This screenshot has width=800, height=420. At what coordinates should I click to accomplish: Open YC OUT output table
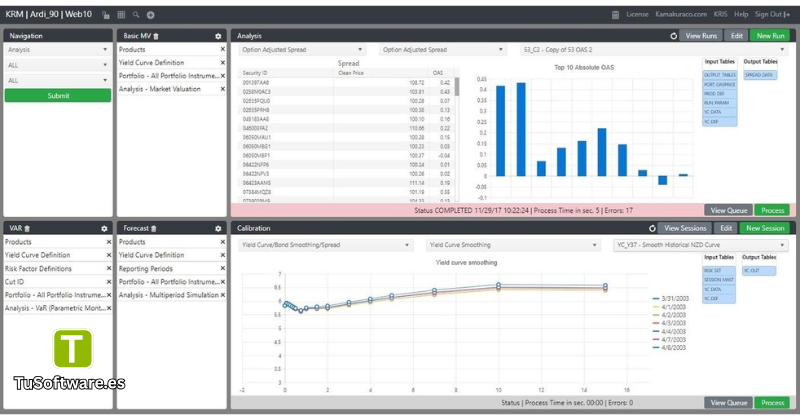tap(759, 270)
